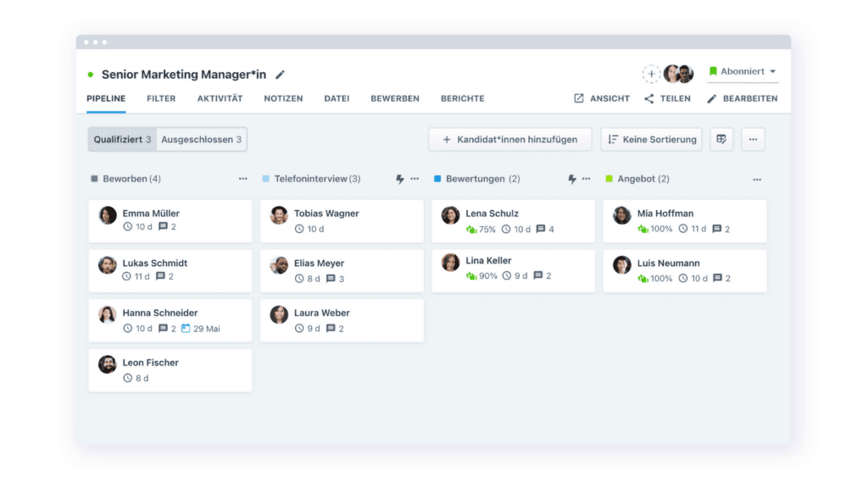Open the Abonniert subscription dropdown

pyautogui.click(x=743, y=71)
